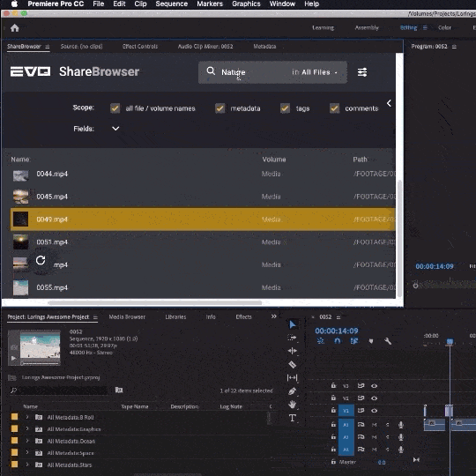Toggle track output eye for V3
The height and width of the screenshot is (476, 476).
click(374, 386)
